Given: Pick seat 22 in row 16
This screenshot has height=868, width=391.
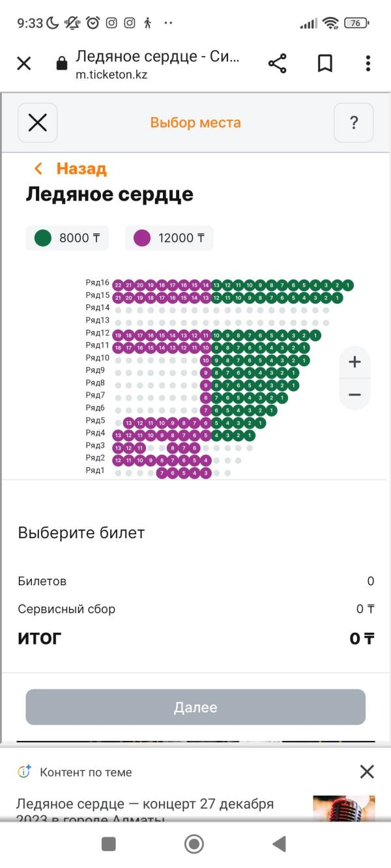Looking at the screenshot, I should point(118,285).
